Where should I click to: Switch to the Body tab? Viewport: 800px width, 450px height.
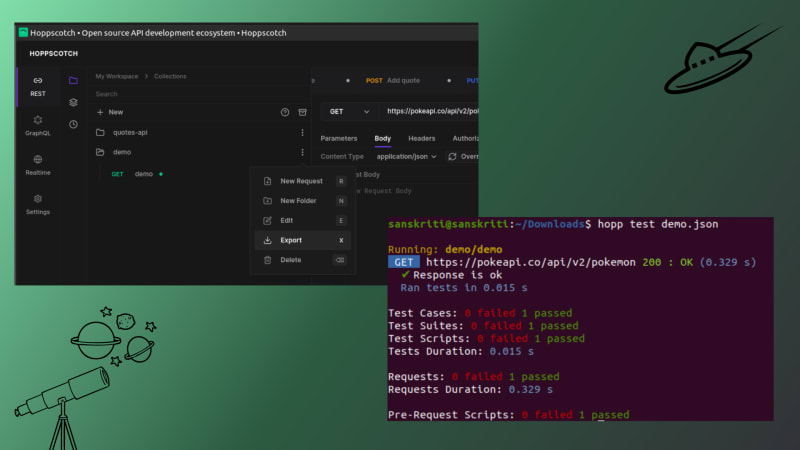click(383, 139)
